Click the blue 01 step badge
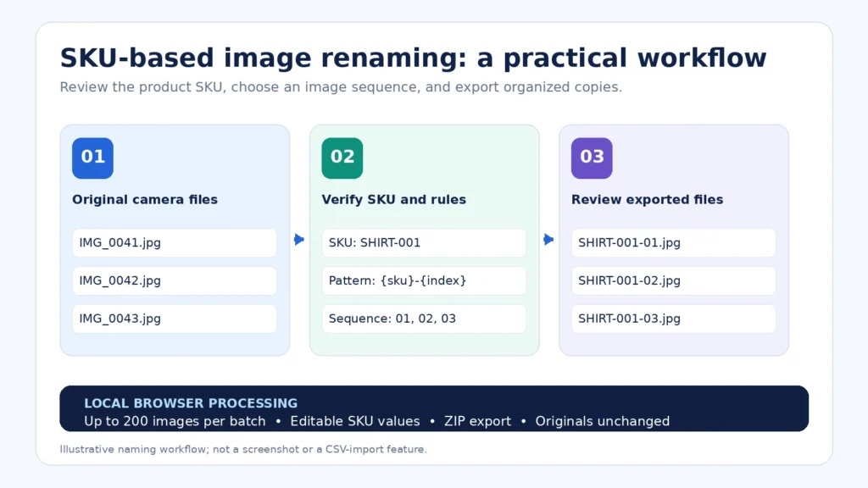The width and height of the screenshot is (868, 488). (x=92, y=158)
